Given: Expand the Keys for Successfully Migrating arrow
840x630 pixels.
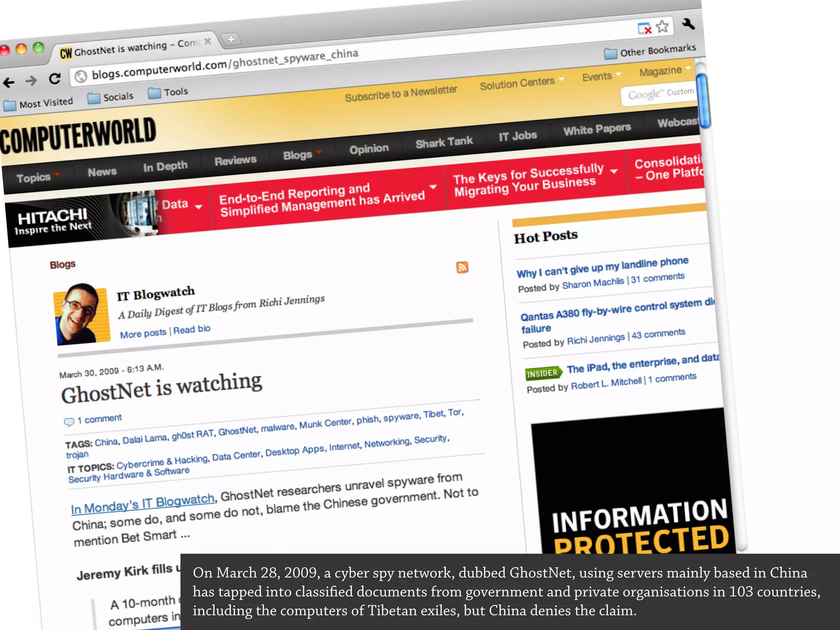Looking at the screenshot, I should [614, 171].
